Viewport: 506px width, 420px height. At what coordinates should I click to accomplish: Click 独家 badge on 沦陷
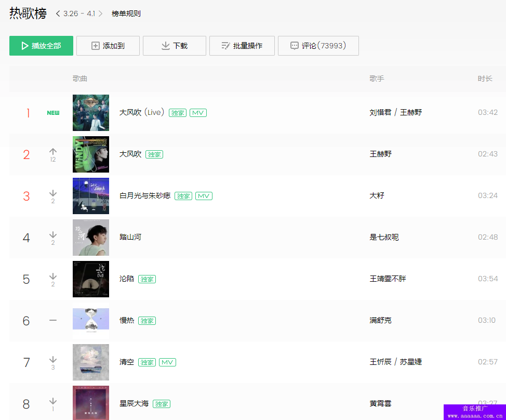coord(147,279)
